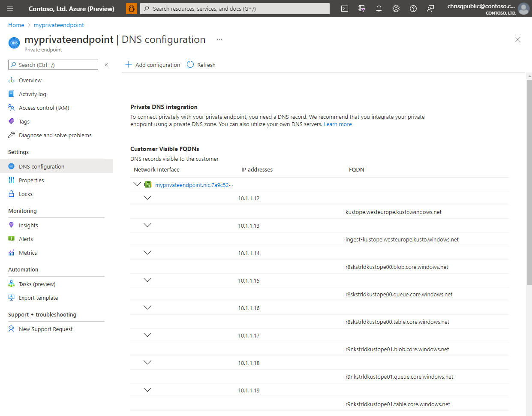Open portal settings gear icon

[396, 9]
